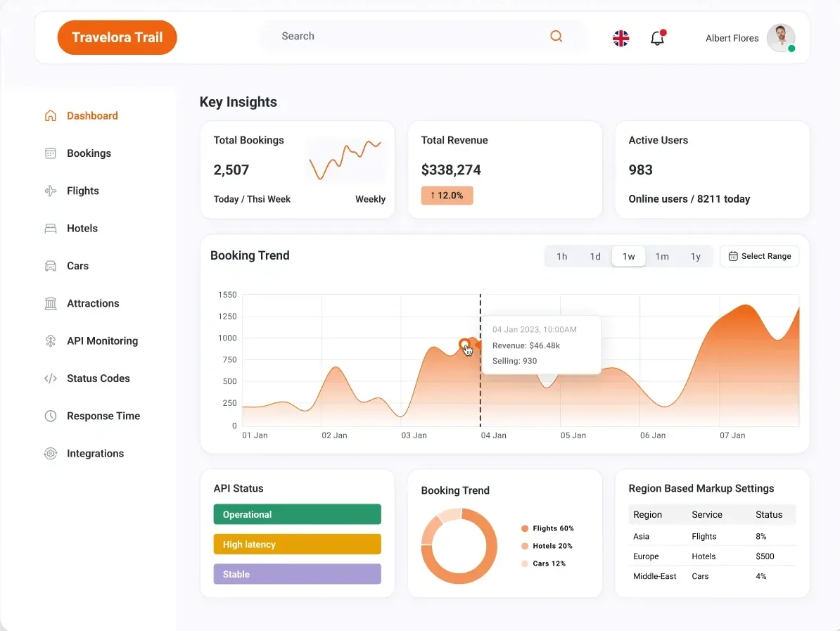Open the Weekly period selector
The width and height of the screenshot is (840, 631).
click(x=370, y=199)
